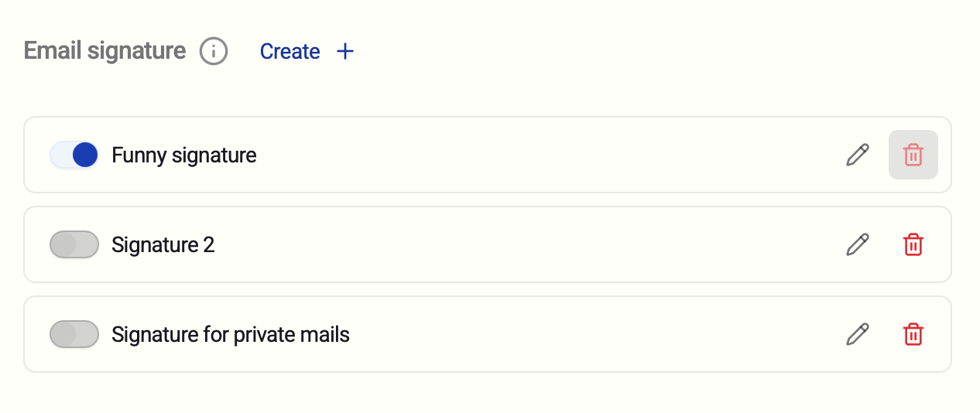Delete Funny signature using the trash icon

pos(913,155)
